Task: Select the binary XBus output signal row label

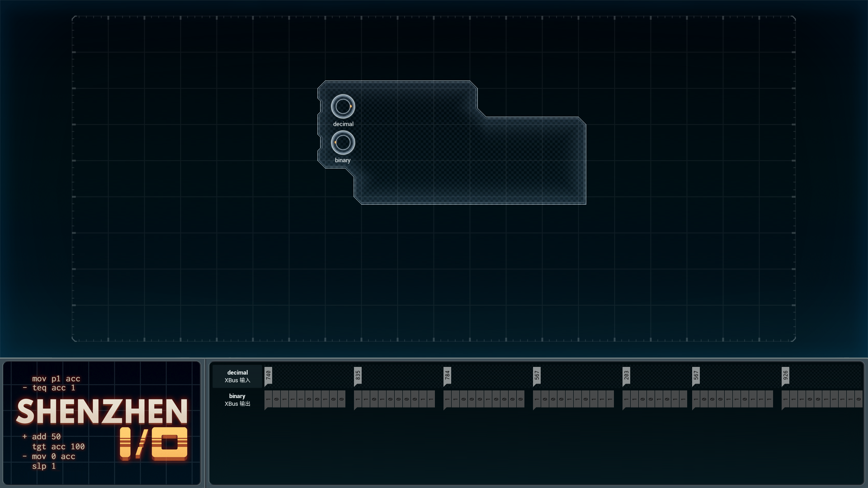Action: (x=237, y=400)
